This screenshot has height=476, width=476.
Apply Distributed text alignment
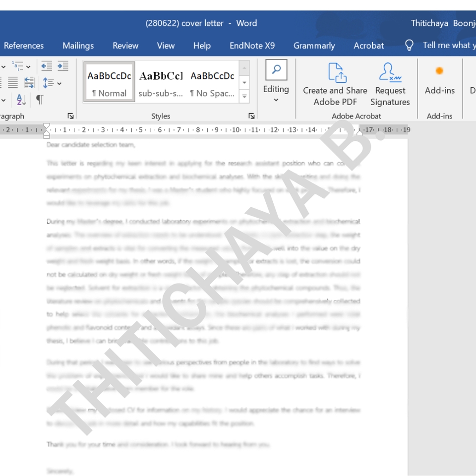click(29, 83)
